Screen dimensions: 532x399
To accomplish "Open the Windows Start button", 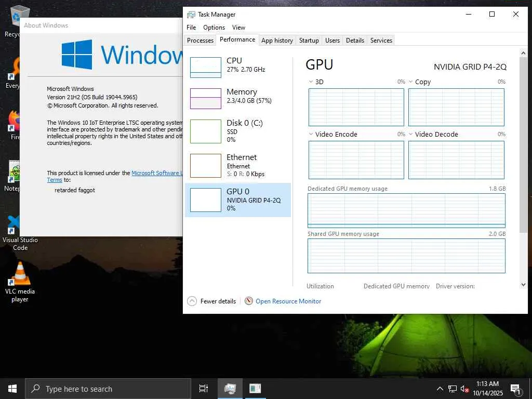I will coord(12,389).
